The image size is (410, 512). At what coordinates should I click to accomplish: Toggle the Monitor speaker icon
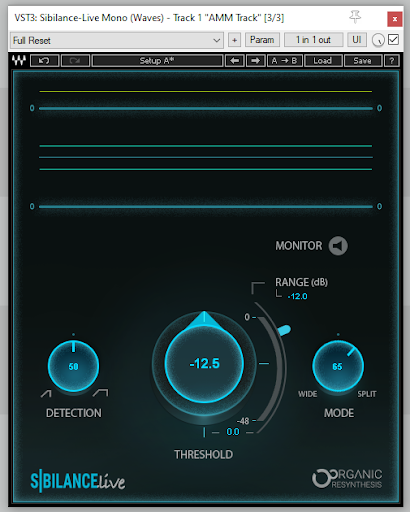338,246
